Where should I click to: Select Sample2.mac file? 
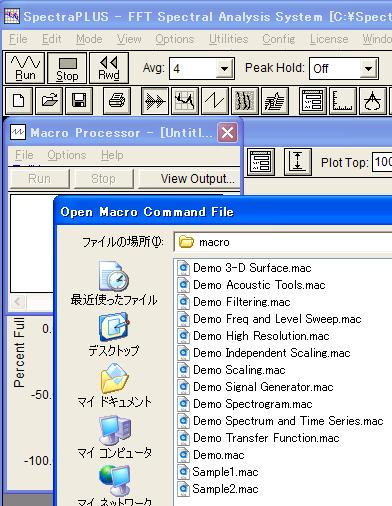[218, 489]
